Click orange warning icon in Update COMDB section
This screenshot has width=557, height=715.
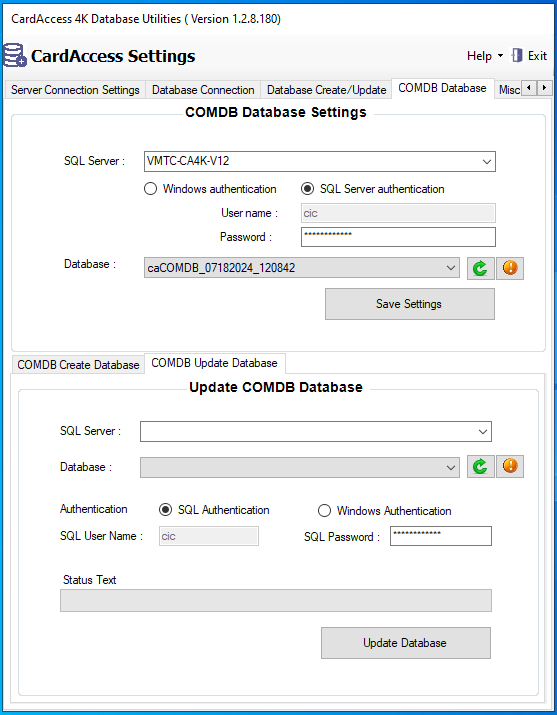click(x=510, y=466)
